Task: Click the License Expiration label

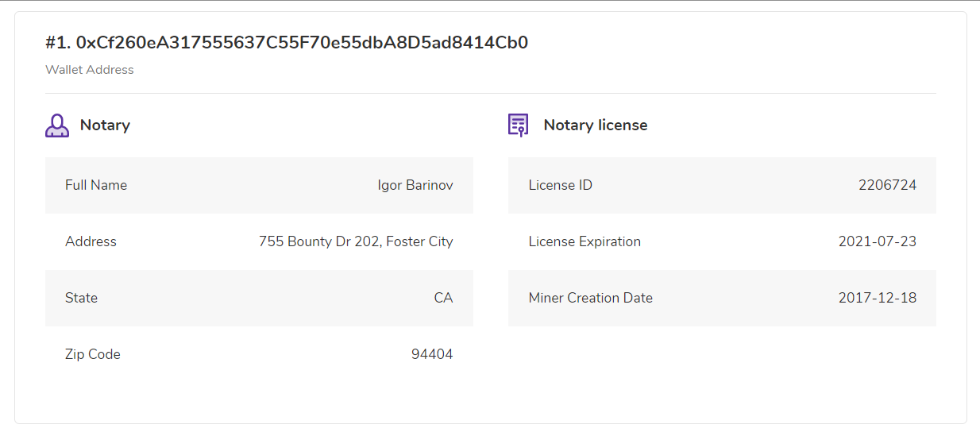Action: coord(585,241)
